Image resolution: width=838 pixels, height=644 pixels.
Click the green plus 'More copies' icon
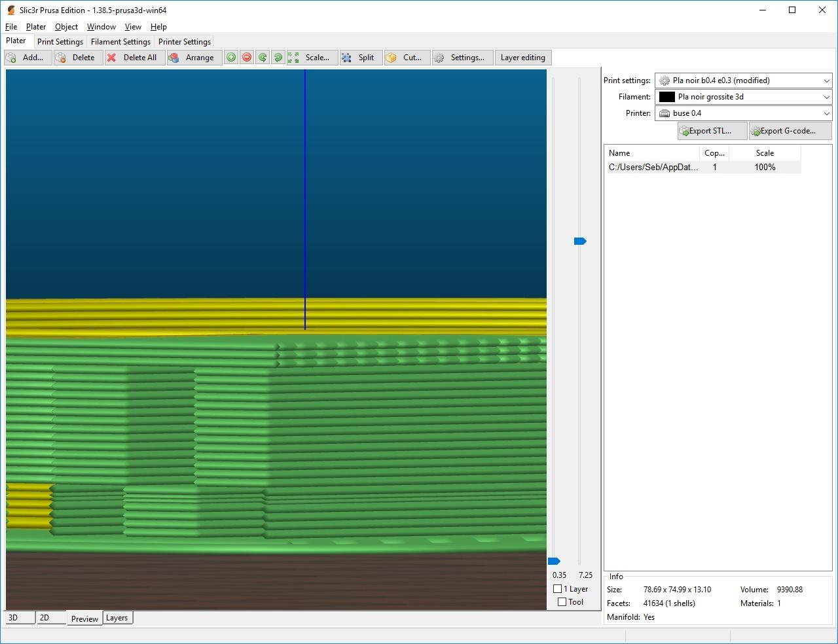coord(231,58)
